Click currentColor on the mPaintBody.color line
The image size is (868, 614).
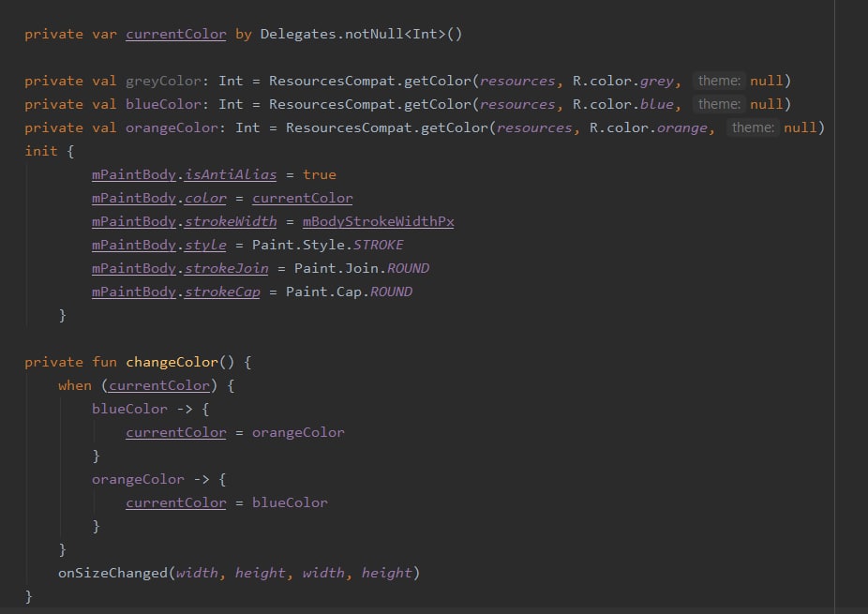(x=302, y=198)
